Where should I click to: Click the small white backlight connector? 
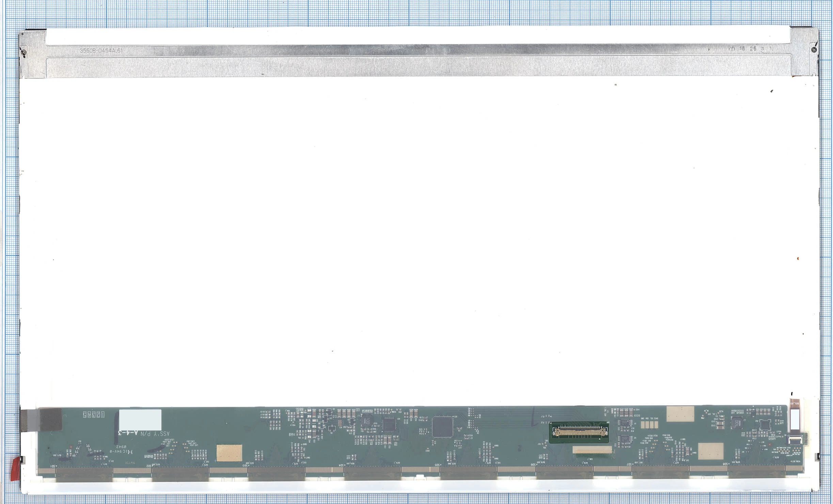(x=796, y=440)
